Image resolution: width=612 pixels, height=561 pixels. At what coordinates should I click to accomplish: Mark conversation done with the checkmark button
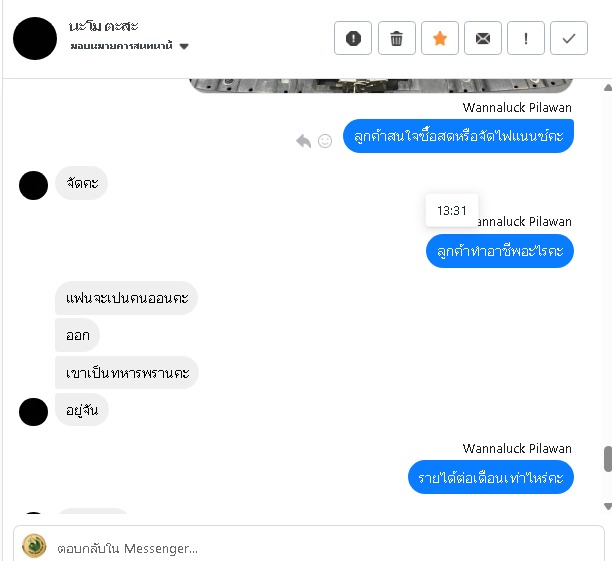(569, 38)
